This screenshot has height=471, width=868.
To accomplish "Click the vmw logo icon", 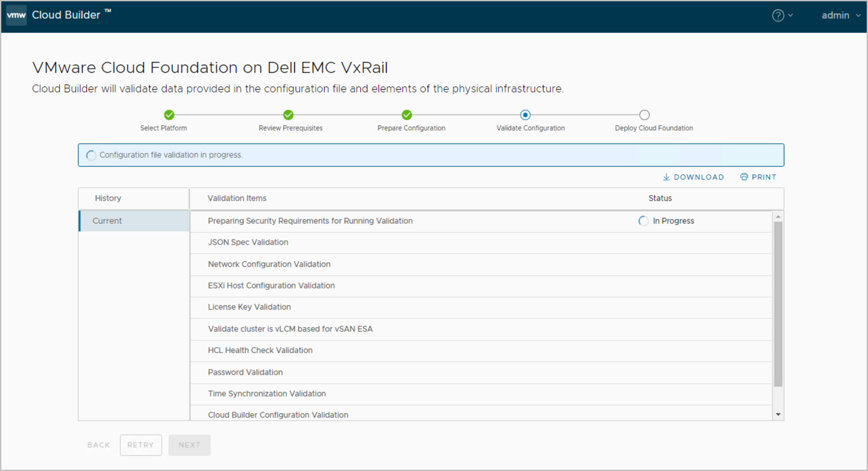I will click(16, 15).
